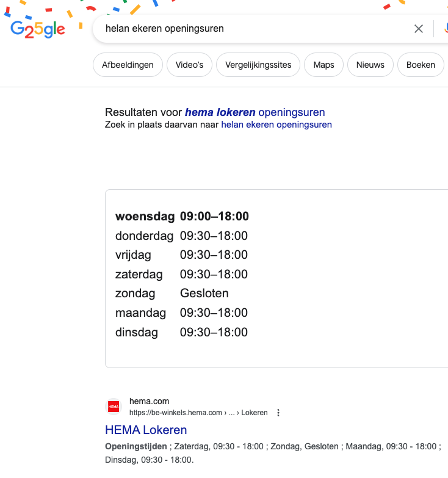Image resolution: width=448 pixels, height=478 pixels.
Task: Click the HEMA favicon next to hema.com
Action: 114,407
